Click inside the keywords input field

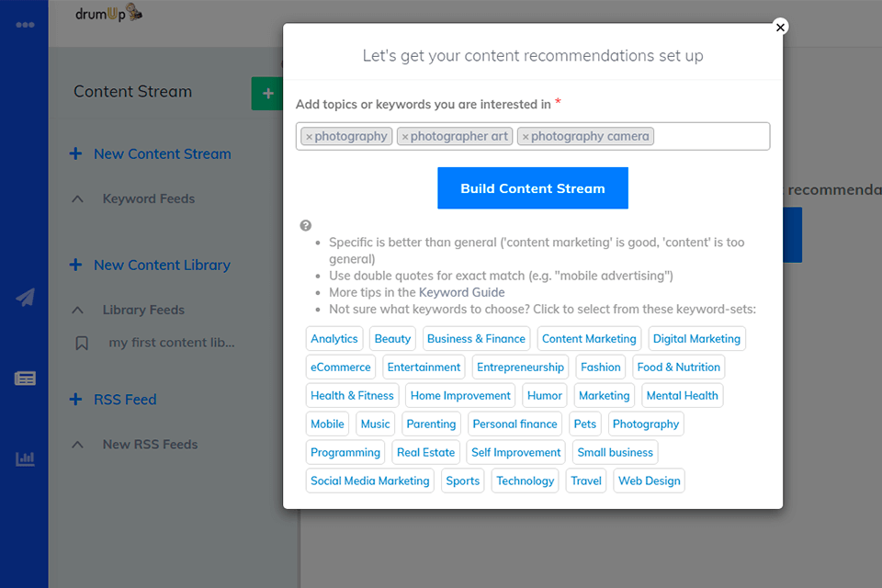click(x=710, y=136)
